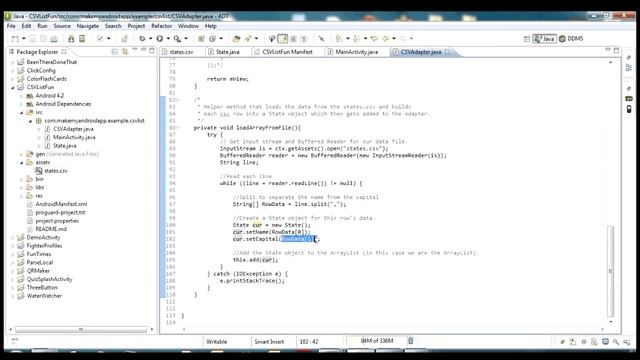Open the Navigate menu
Screen dimensions: 640x360
pyautogui.click(x=88, y=26)
